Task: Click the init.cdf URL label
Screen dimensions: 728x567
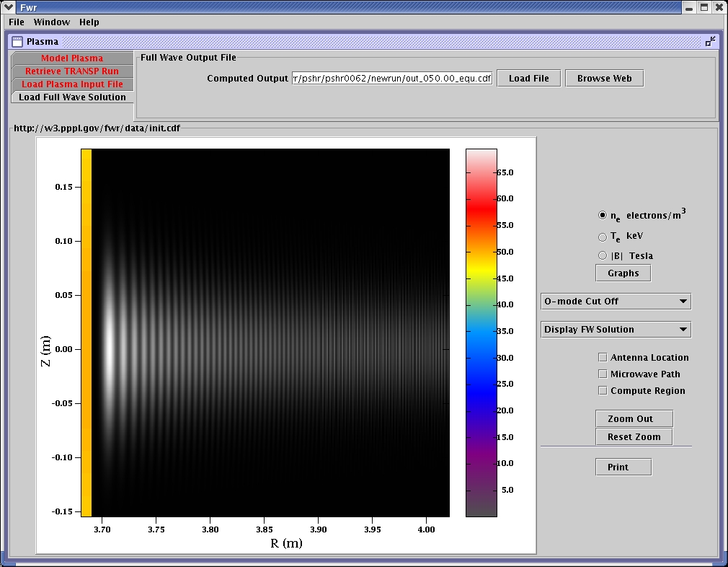Action: (97, 128)
